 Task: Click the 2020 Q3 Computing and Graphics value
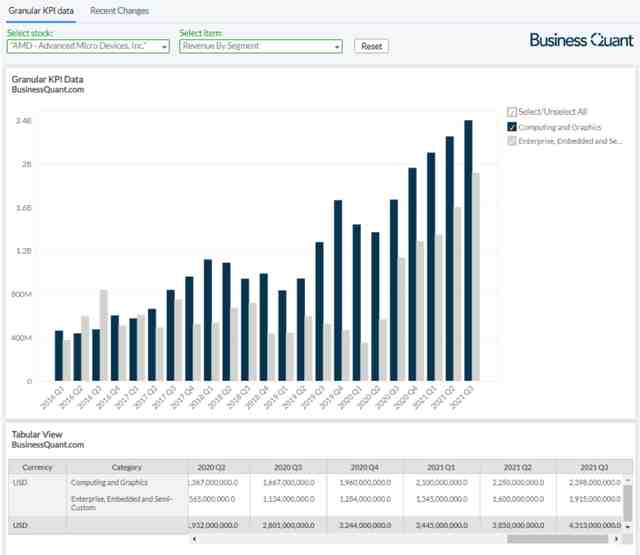(288, 483)
